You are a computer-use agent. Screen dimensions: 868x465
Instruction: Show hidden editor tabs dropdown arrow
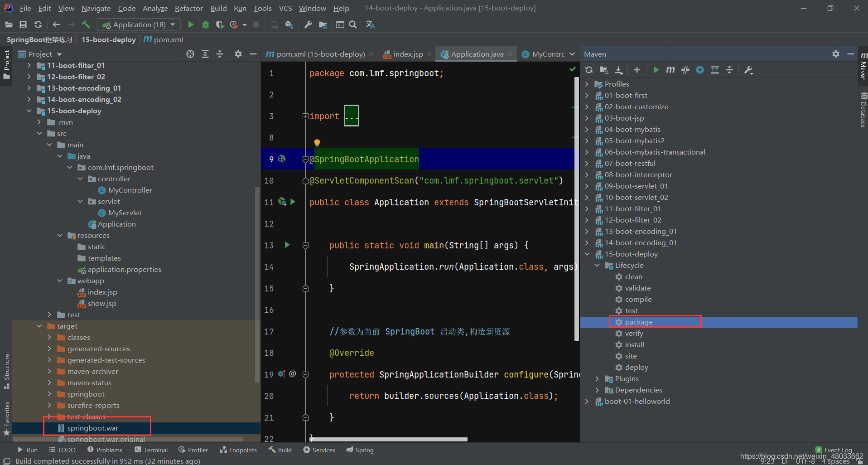coord(572,54)
